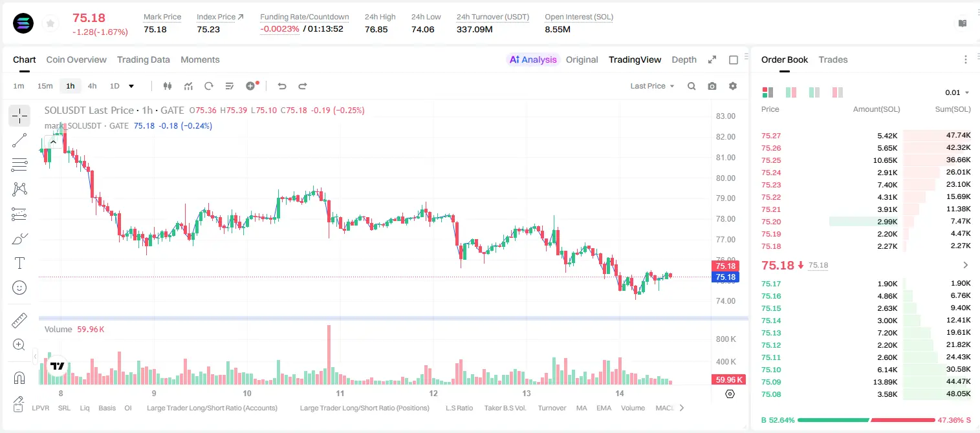The height and width of the screenshot is (433, 980).
Task: Show only sell orders in order book
Action: (x=837, y=92)
